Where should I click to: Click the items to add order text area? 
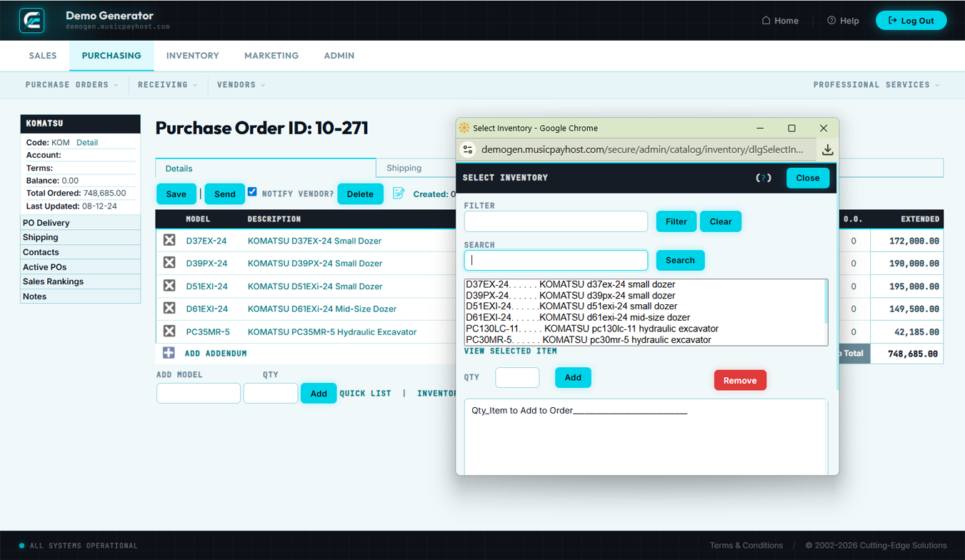(646, 437)
